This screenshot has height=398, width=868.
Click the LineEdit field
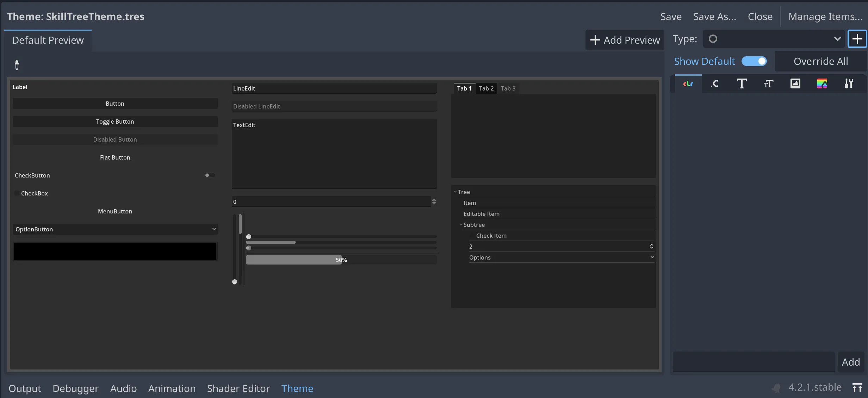pyautogui.click(x=334, y=88)
